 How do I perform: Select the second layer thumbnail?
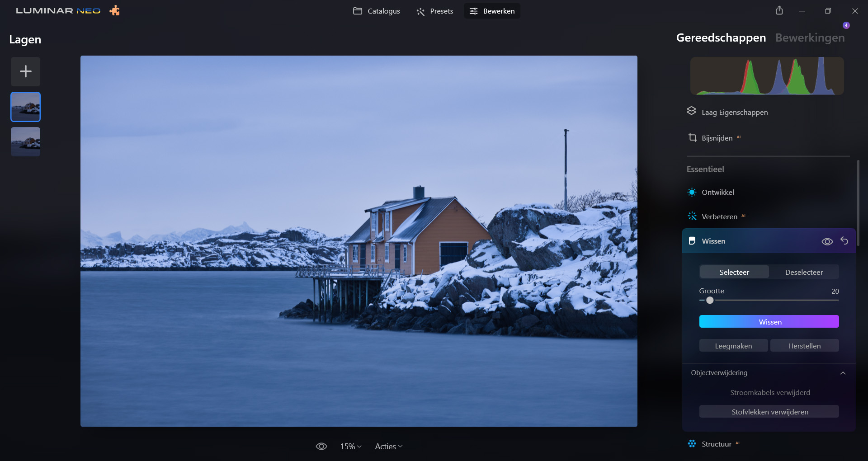[26, 141]
